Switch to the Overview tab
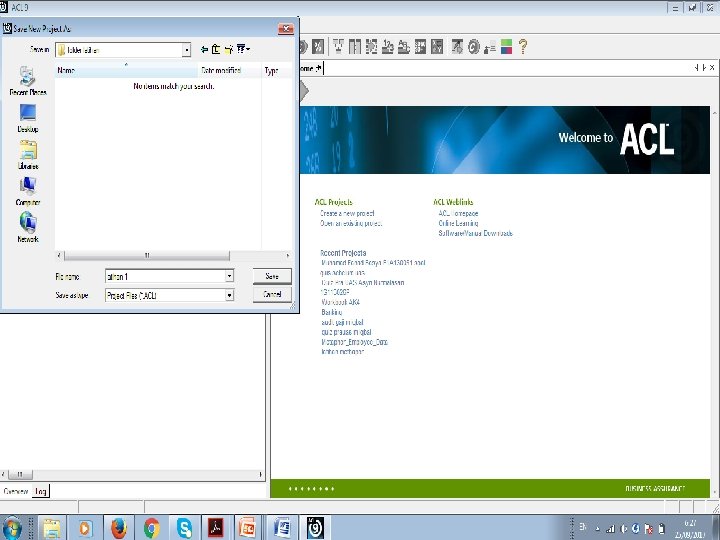Viewport: 720px width, 540px height. 16,491
